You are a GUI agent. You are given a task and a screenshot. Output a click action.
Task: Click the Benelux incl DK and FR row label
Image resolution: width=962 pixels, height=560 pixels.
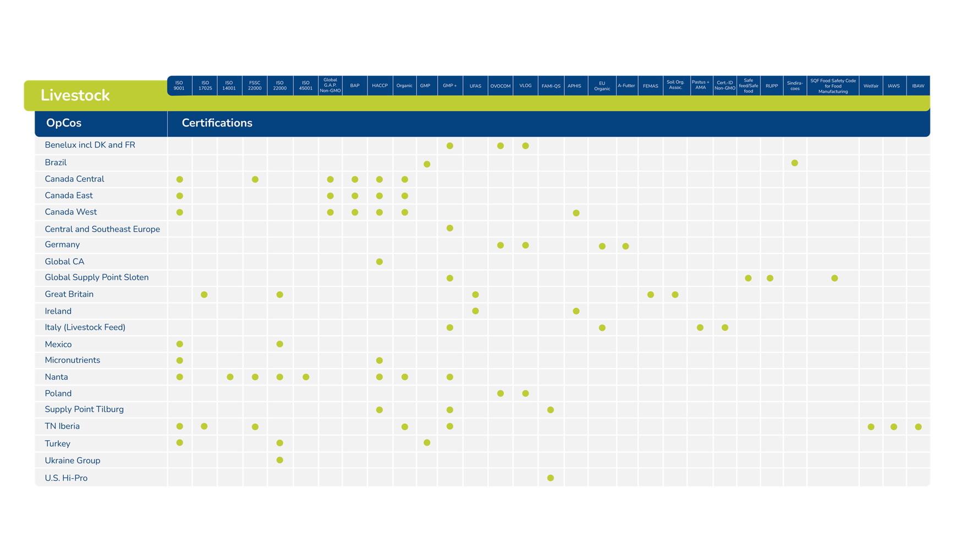90,145
